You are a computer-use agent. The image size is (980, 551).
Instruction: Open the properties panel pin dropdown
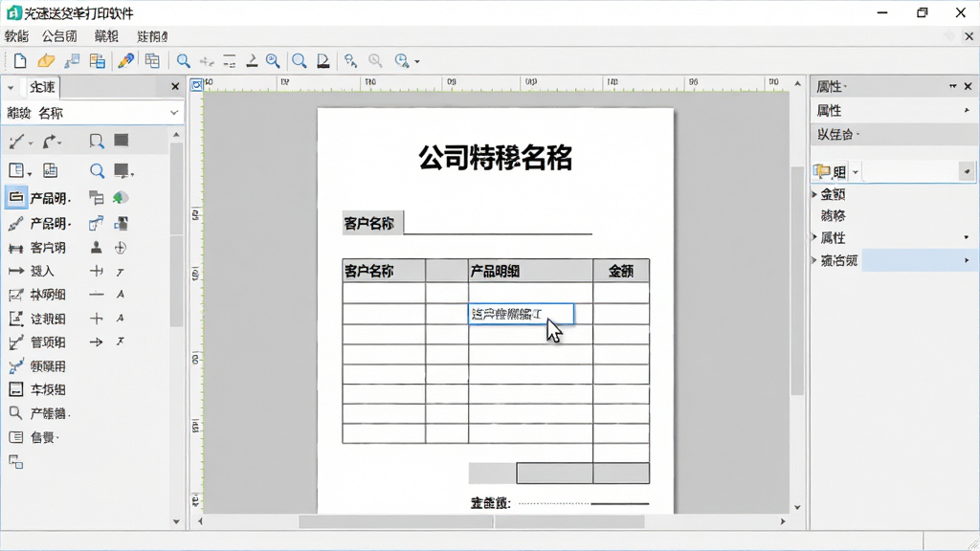pos(952,86)
